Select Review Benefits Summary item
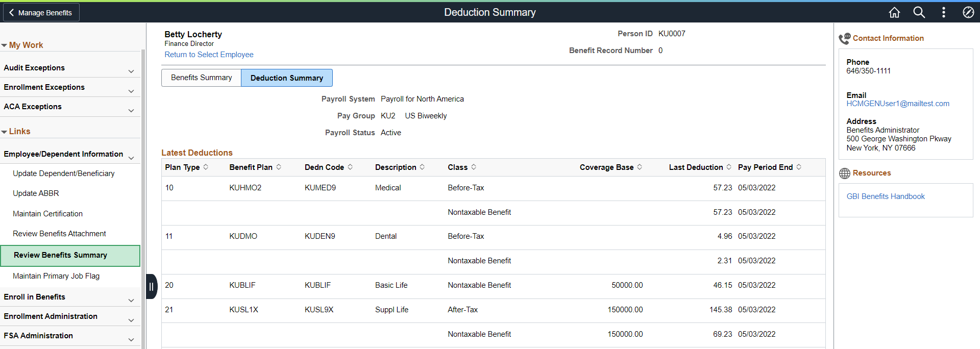The height and width of the screenshot is (349, 980). pyautogui.click(x=70, y=256)
